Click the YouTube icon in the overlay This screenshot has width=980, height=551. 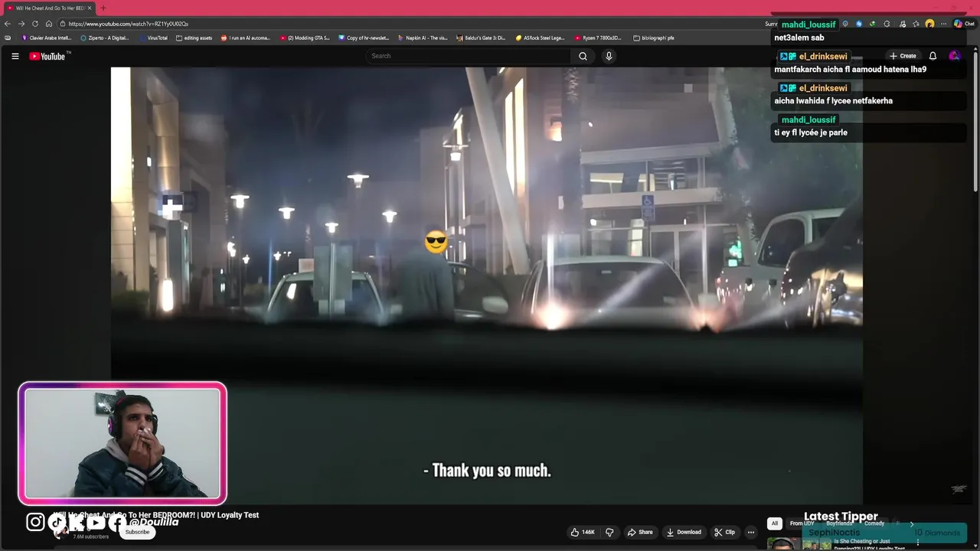tap(96, 523)
